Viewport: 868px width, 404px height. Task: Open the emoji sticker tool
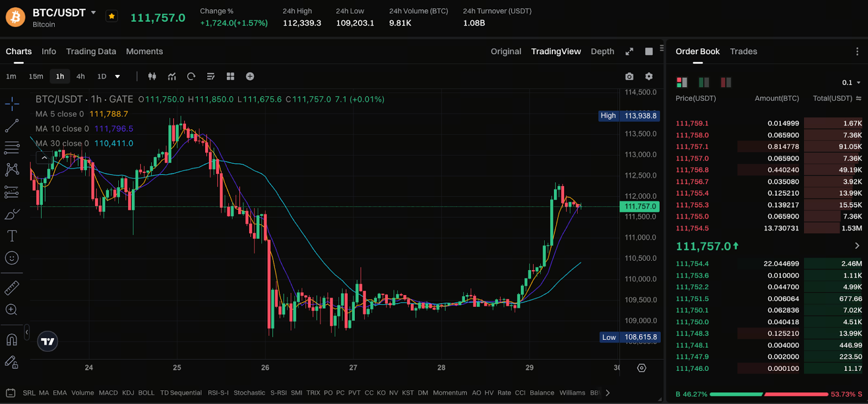[x=12, y=258]
